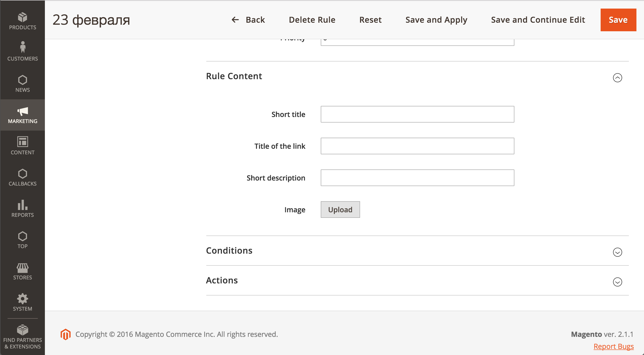The image size is (644, 355).
Task: Click the Upload button for Image
Action: 340,210
